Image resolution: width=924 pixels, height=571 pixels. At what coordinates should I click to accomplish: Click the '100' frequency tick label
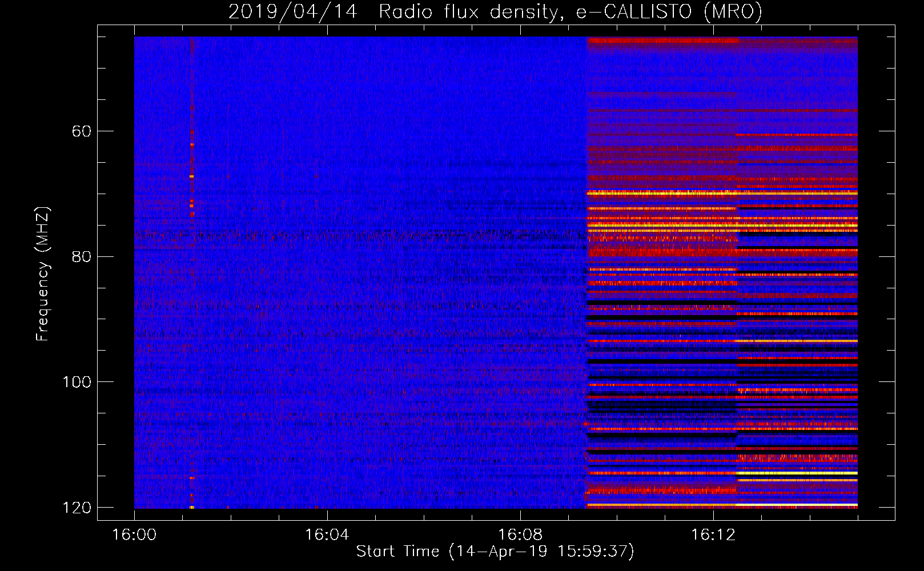point(77,382)
